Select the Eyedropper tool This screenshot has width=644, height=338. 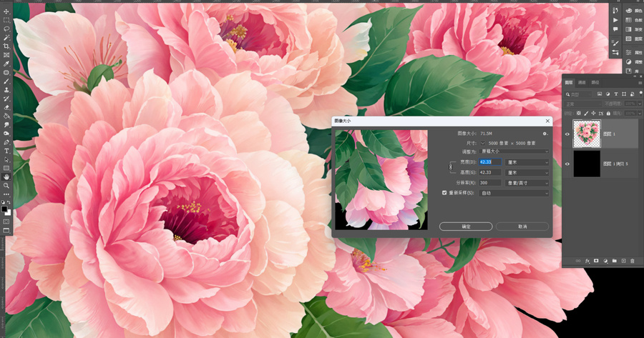point(6,64)
